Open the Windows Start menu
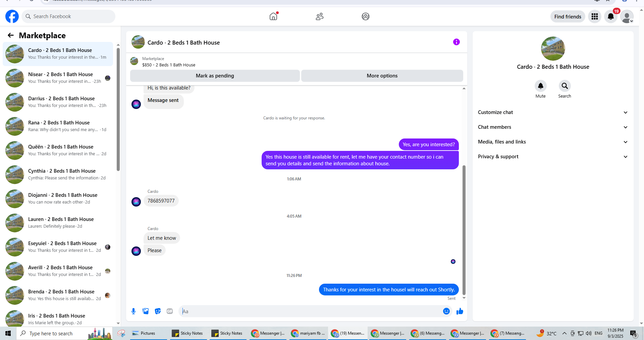644x340 pixels. point(8,333)
